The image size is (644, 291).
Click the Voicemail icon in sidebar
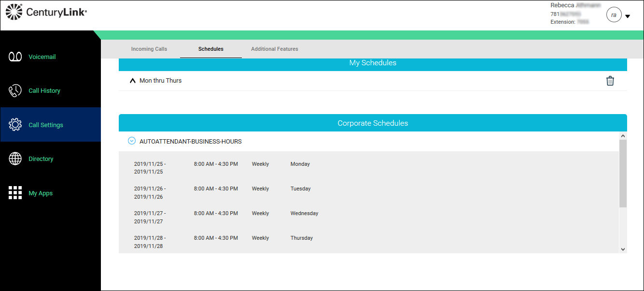[x=15, y=57]
